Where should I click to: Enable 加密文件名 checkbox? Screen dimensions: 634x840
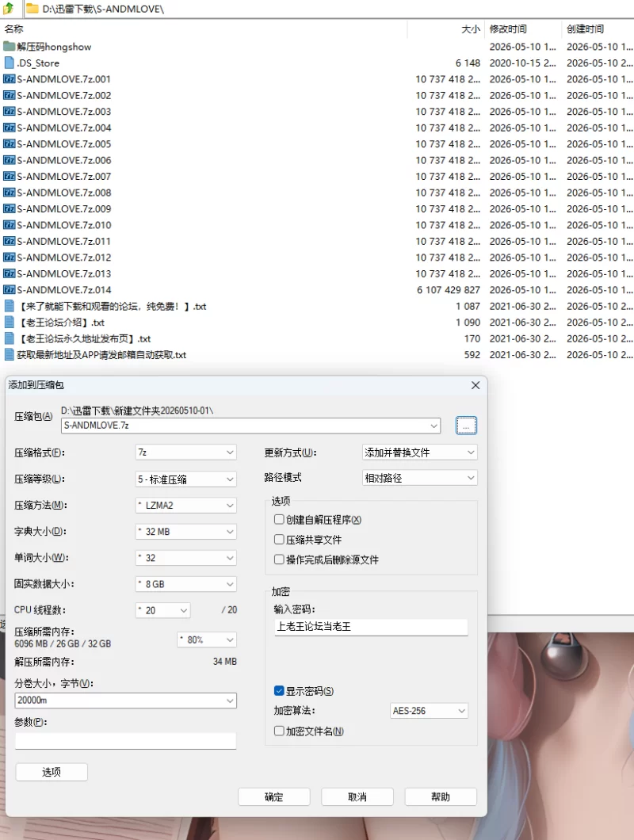279,731
